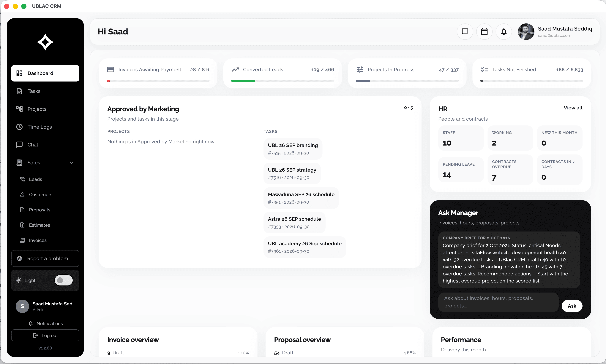This screenshot has width=606, height=364.
Task: Click the Ask about invoices input field
Action: coord(498,302)
